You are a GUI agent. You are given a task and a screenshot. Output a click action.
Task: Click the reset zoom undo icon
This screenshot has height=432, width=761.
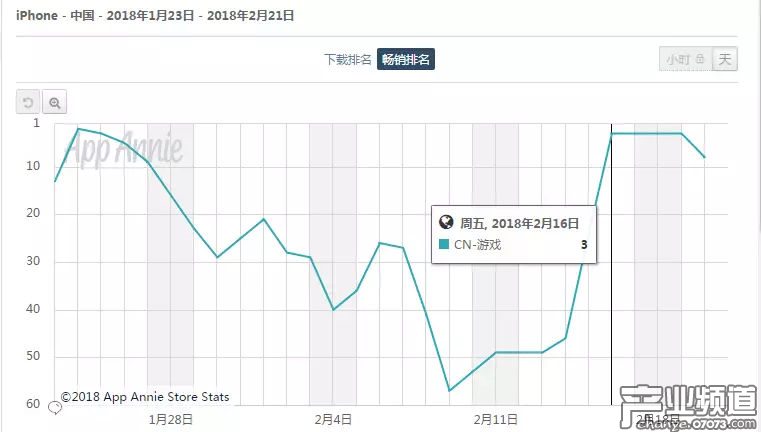click(28, 102)
